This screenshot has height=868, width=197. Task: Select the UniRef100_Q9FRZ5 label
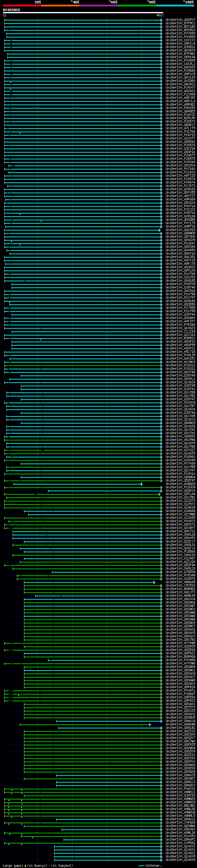[x=180, y=745]
